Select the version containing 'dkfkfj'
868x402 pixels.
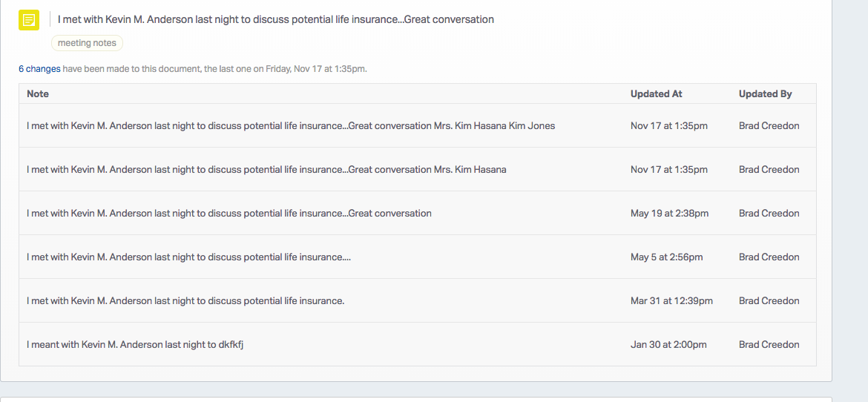[135, 345]
